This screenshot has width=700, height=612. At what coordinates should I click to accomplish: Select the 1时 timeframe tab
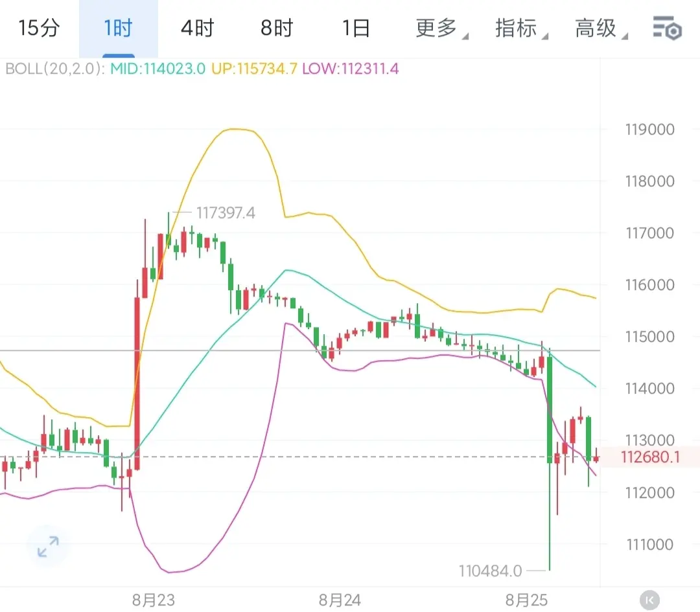click(119, 28)
